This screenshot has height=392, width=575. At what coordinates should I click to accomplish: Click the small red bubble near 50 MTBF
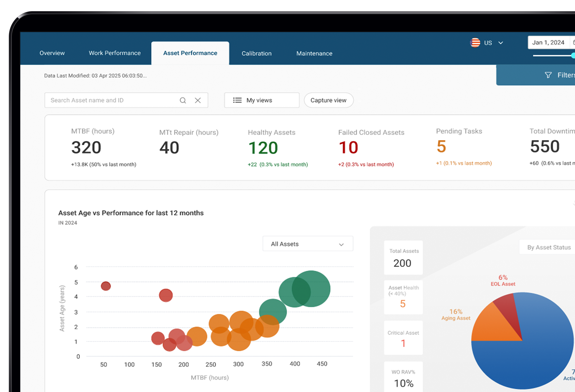[106, 286]
